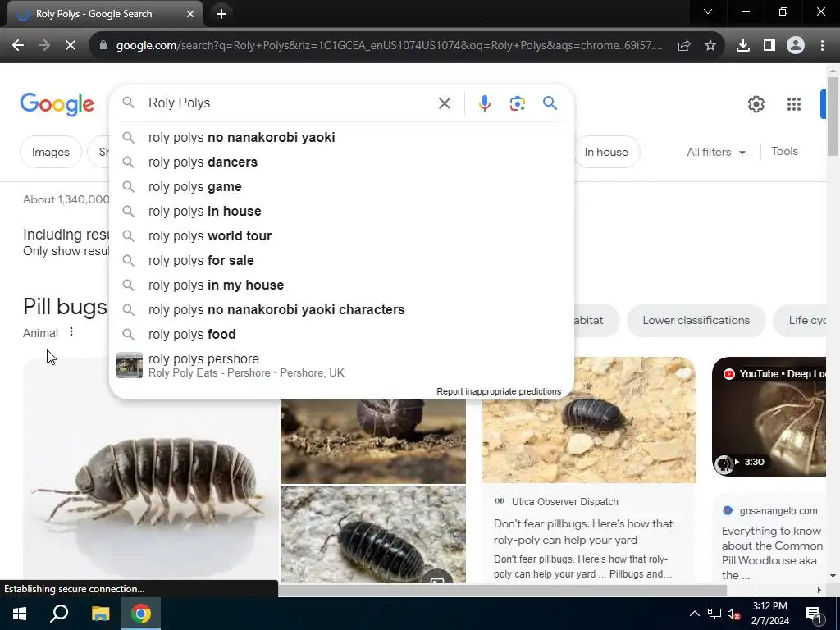Viewport: 840px width, 630px height.
Task: Click the muted volume tray icon
Action: [x=733, y=614]
